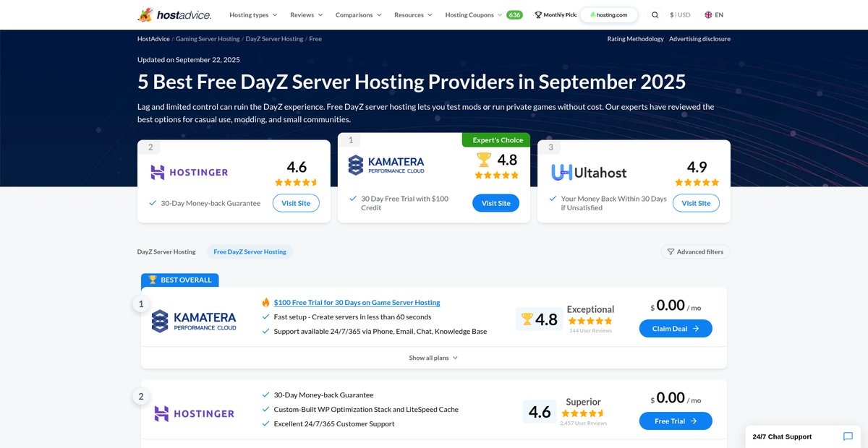Click Hostinger's star rating in top card
Viewport: 868px width, 448px height.
(297, 182)
